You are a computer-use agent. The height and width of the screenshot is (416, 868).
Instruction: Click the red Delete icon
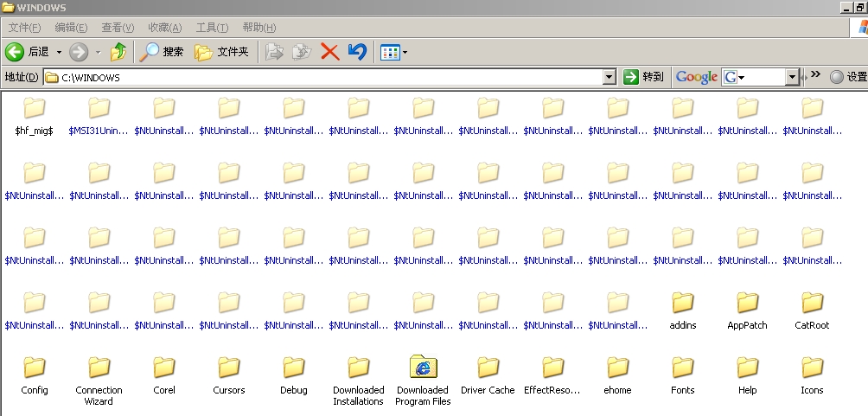[330, 52]
